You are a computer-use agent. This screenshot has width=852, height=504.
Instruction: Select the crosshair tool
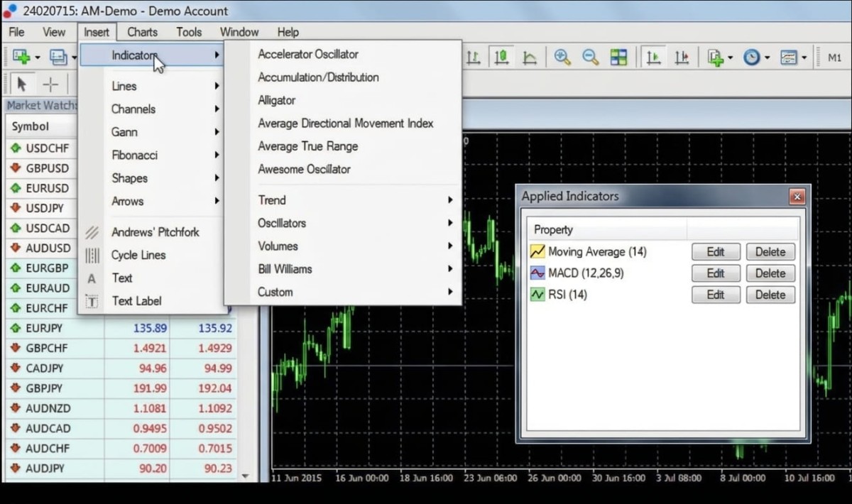50,84
